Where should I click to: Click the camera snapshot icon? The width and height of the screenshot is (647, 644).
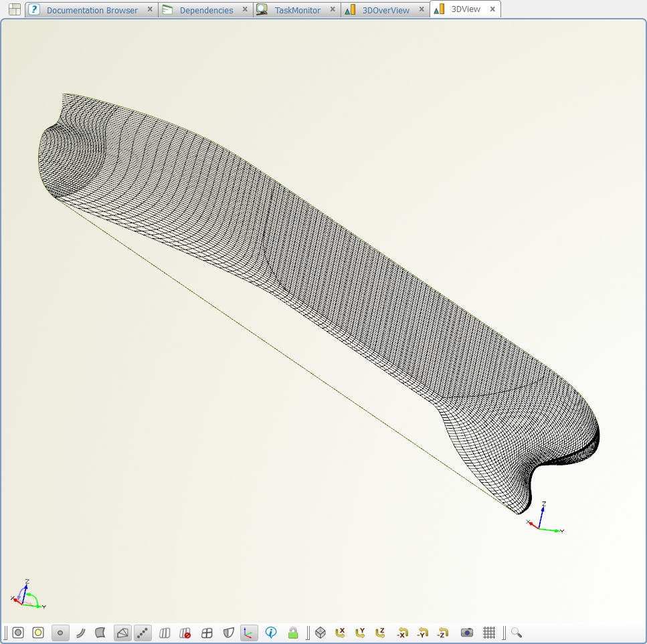(466, 633)
